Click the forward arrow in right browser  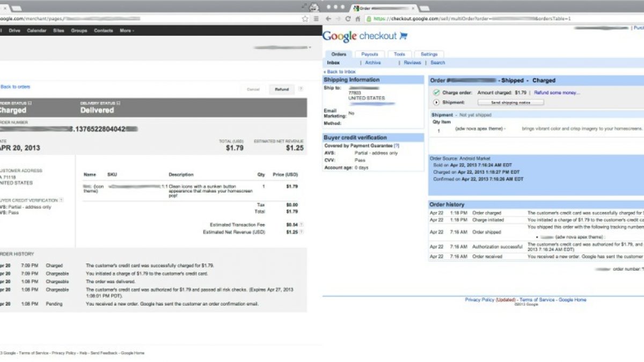(338, 18)
